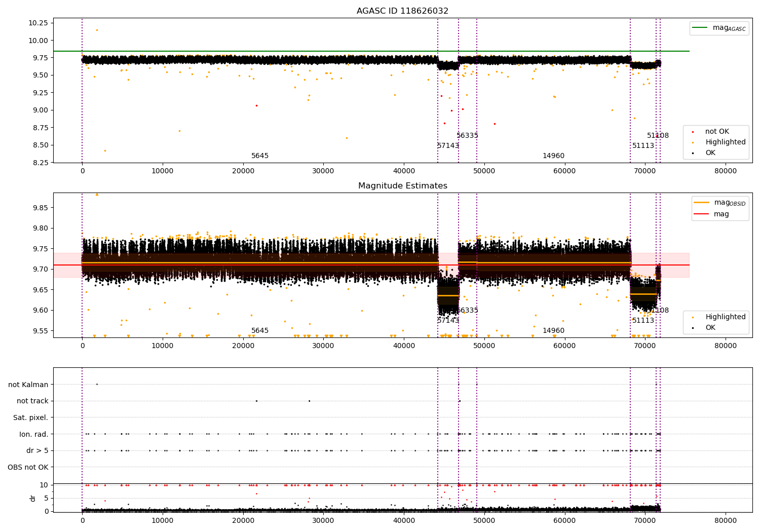Click the 'not track' flag row label
The image size is (760, 532).
pos(32,401)
